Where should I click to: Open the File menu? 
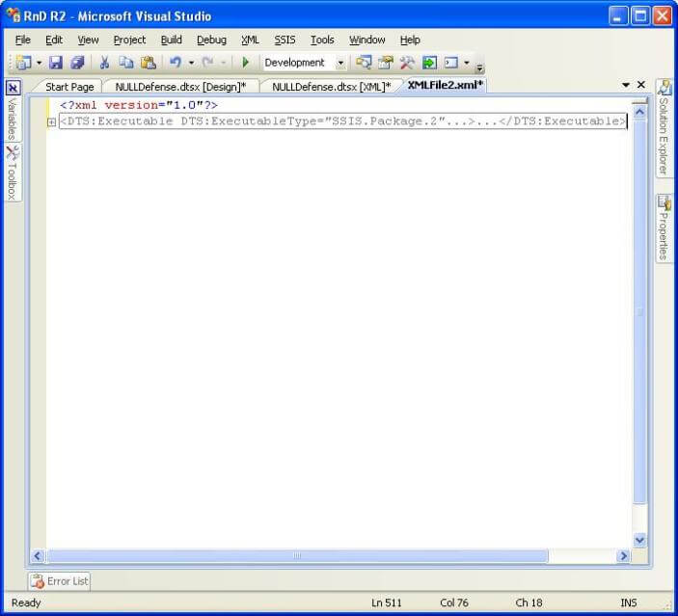pyautogui.click(x=23, y=40)
